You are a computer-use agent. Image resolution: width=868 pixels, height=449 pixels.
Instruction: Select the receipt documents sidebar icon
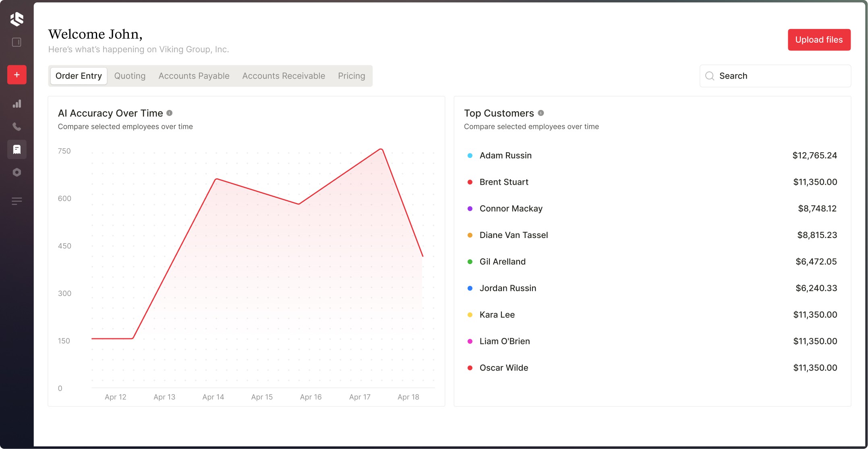17,149
